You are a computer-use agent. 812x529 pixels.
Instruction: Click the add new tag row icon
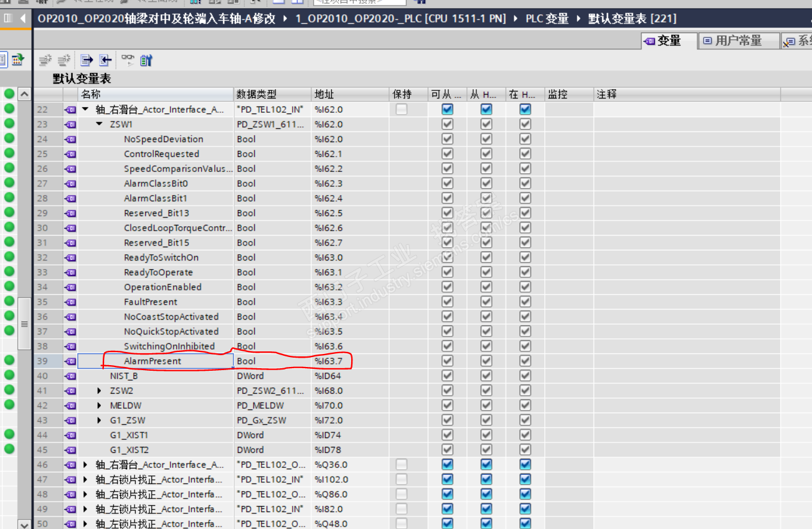pos(45,60)
